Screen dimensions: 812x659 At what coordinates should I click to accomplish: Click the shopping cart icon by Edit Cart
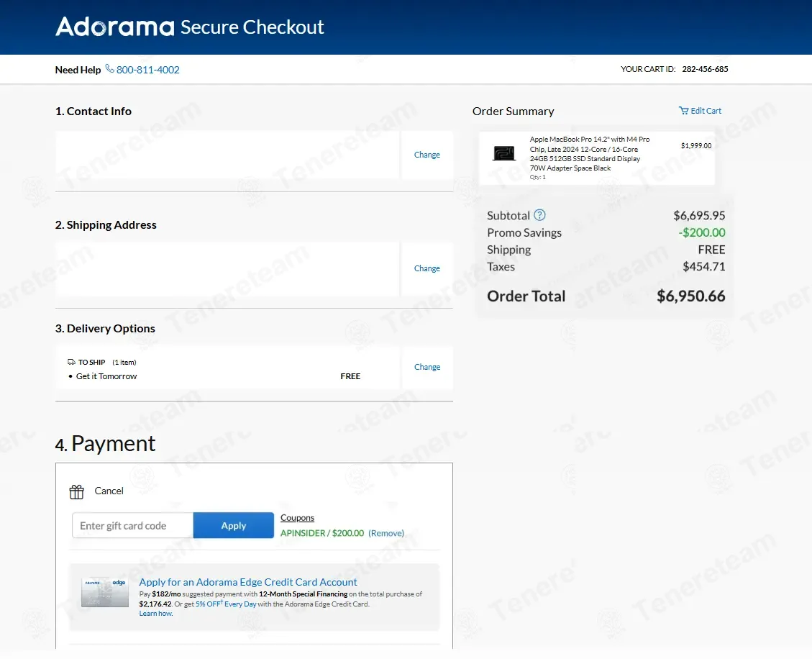click(683, 110)
